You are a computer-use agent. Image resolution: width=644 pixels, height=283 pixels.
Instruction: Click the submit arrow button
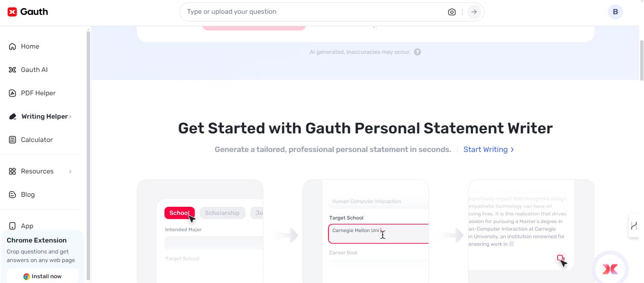pyautogui.click(x=474, y=12)
